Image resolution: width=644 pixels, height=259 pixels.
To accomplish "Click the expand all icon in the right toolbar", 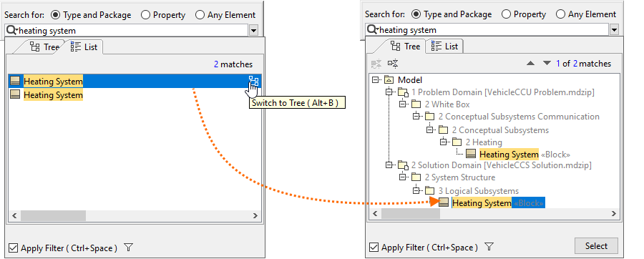I will 376,64.
